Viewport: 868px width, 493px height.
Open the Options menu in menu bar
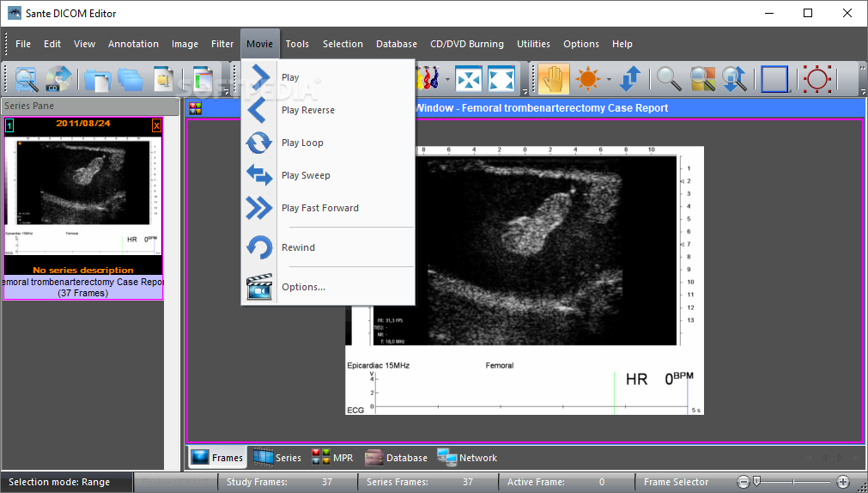point(581,44)
